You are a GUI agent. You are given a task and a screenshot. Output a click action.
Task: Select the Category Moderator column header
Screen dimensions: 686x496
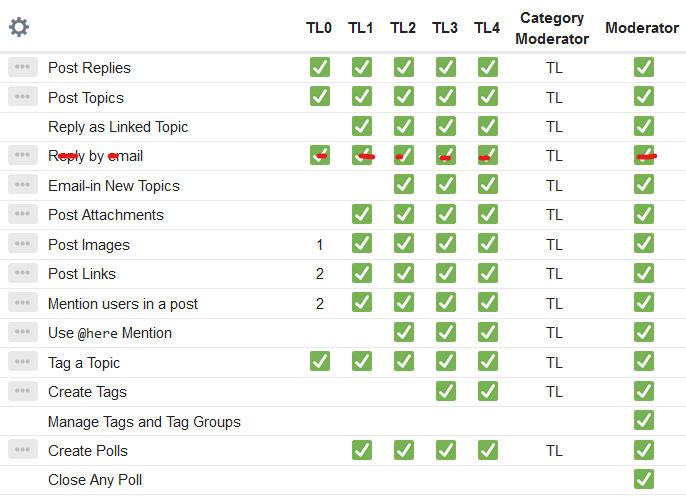pyautogui.click(x=554, y=28)
